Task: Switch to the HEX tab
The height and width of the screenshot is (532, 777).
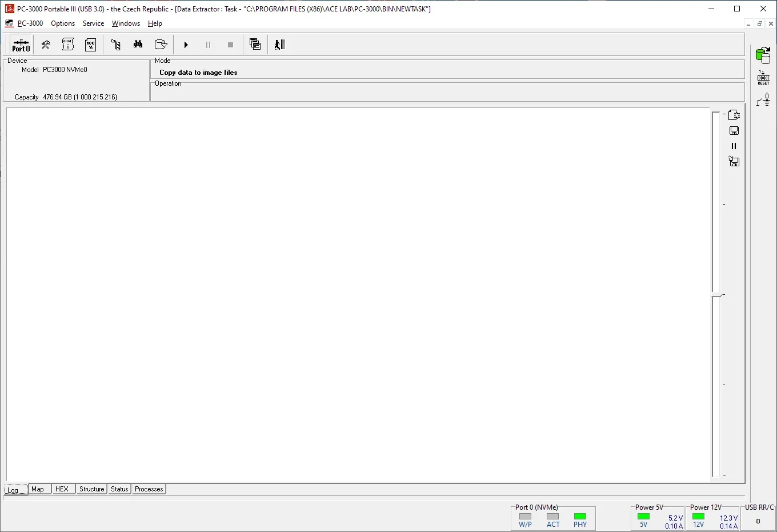Action: (x=62, y=489)
